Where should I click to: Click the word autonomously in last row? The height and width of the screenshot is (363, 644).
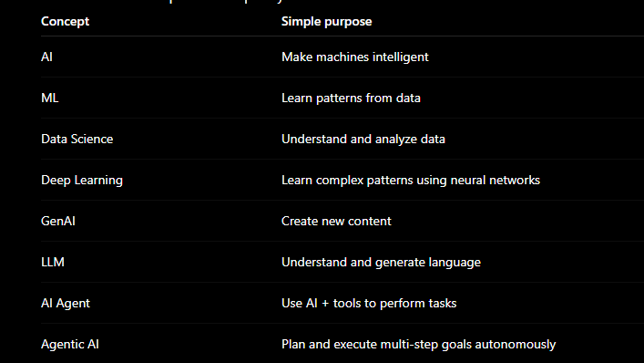pos(516,345)
